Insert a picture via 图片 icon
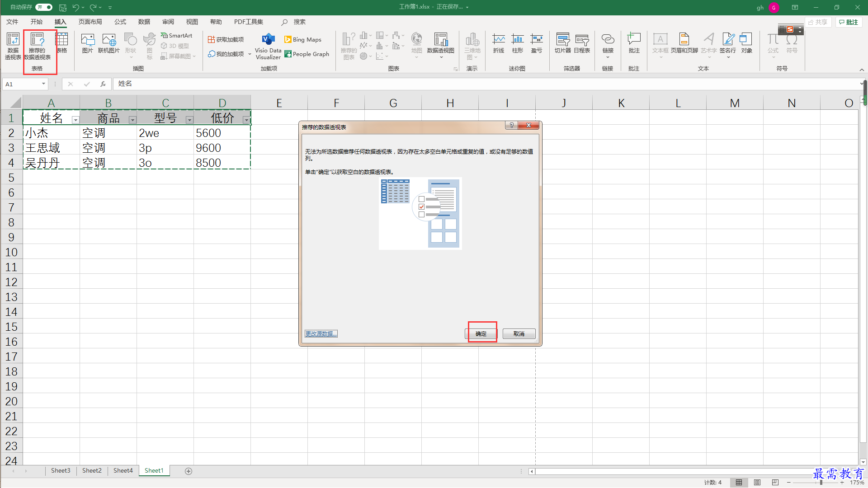Image resolution: width=868 pixels, height=488 pixels. [x=87, y=43]
